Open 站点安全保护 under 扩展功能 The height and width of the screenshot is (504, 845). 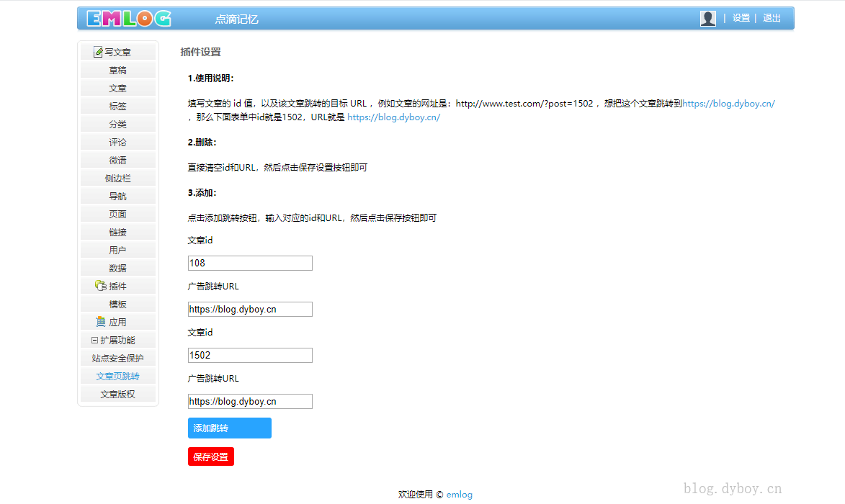point(117,357)
